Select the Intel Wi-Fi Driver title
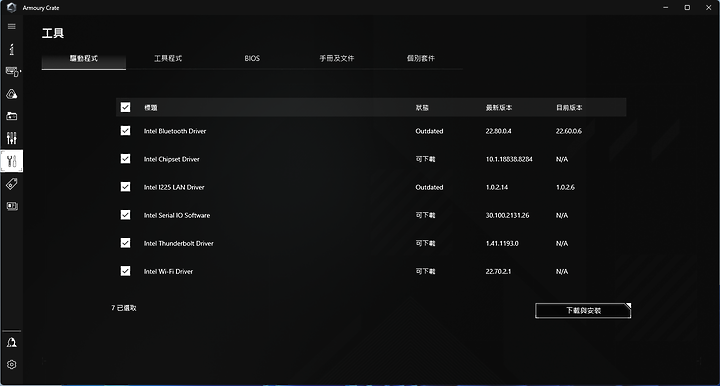Image resolution: width=720 pixels, height=386 pixels. 169,271
